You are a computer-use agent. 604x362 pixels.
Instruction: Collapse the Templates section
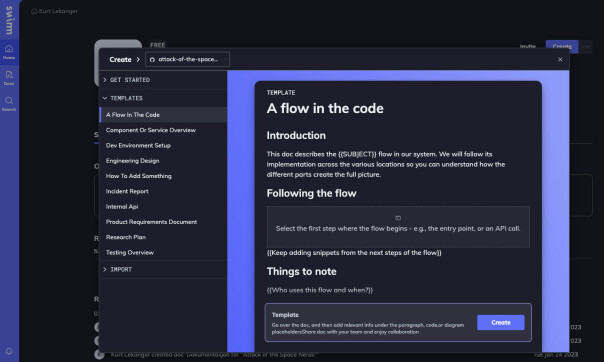tap(163, 98)
